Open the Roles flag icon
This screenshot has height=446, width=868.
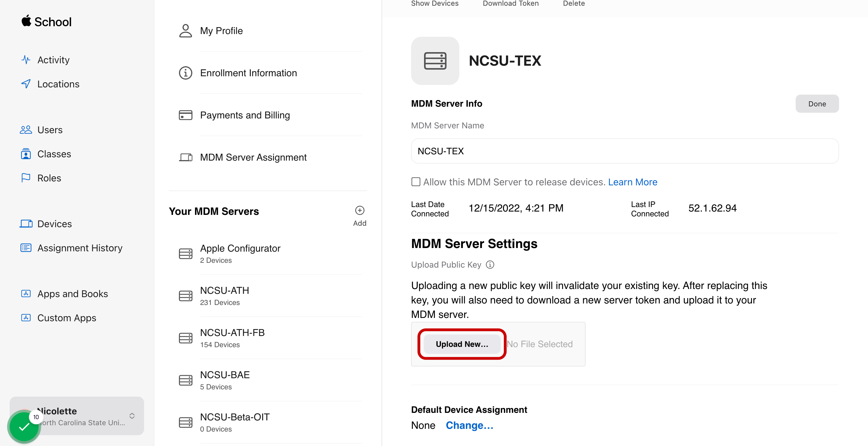click(26, 178)
